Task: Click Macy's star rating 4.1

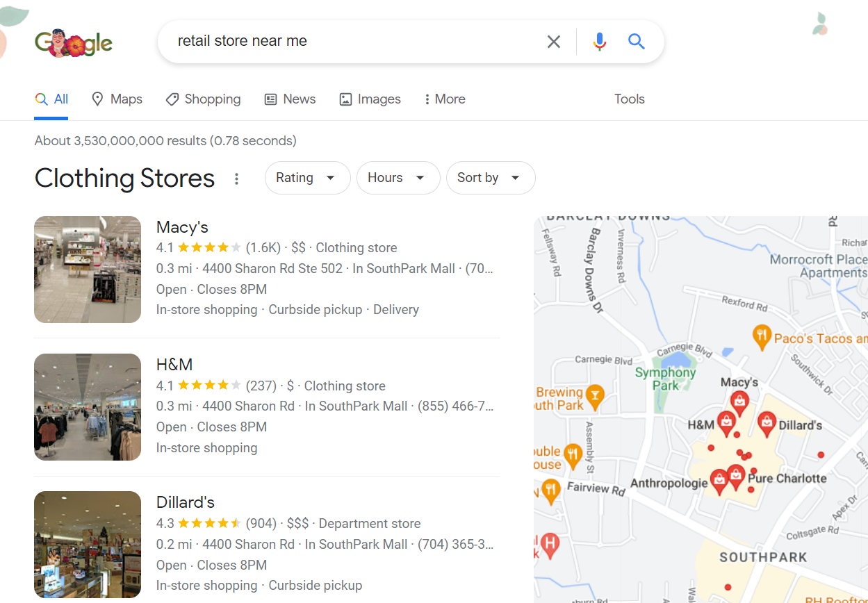Action: point(199,248)
